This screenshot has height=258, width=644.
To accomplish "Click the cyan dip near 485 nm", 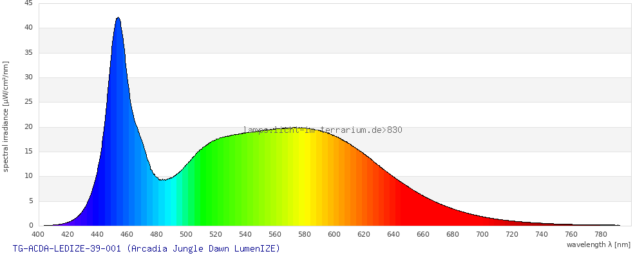I will pos(163,203).
